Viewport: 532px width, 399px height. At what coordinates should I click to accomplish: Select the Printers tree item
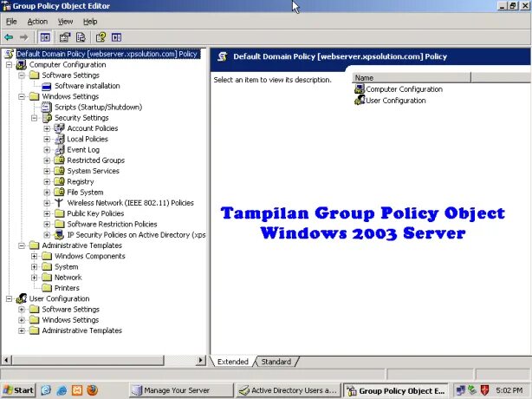pos(67,288)
